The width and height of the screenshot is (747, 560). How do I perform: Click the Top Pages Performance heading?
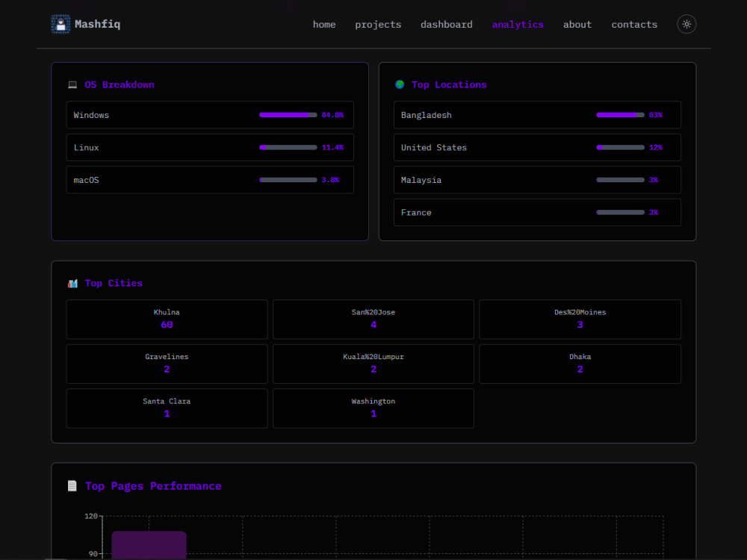(x=153, y=486)
